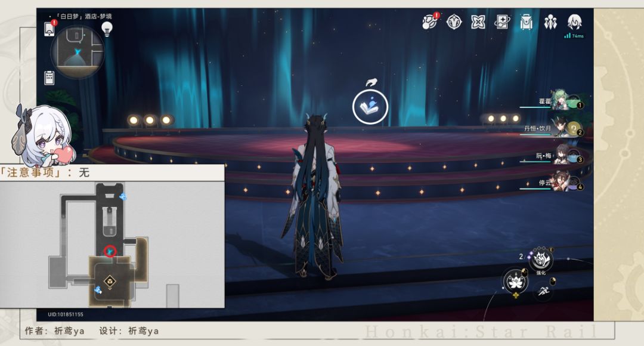Switch to team member 停云

(552, 182)
